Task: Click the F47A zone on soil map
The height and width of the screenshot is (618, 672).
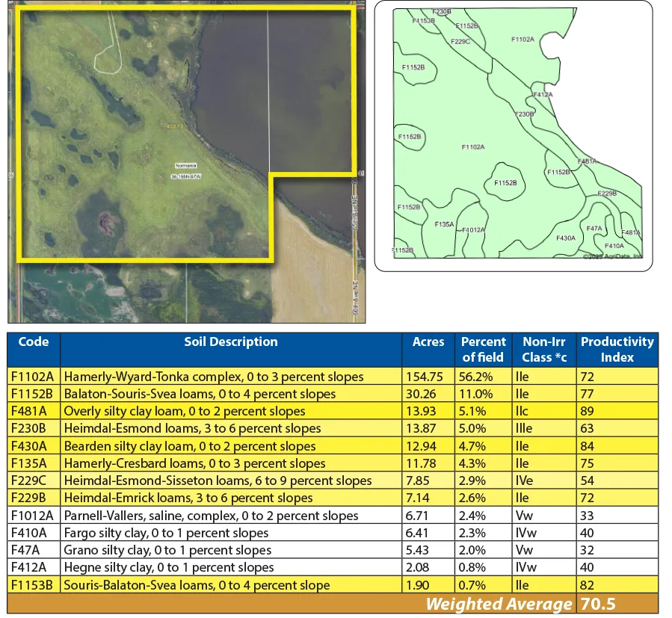Action: coord(594,229)
